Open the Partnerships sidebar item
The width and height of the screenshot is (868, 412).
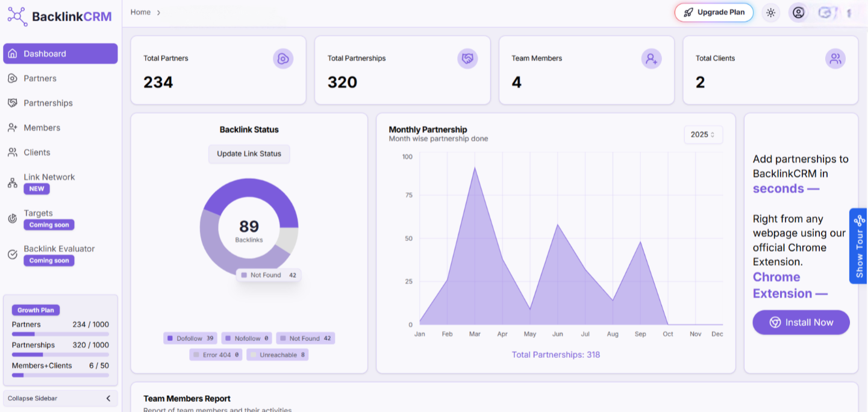click(x=48, y=103)
